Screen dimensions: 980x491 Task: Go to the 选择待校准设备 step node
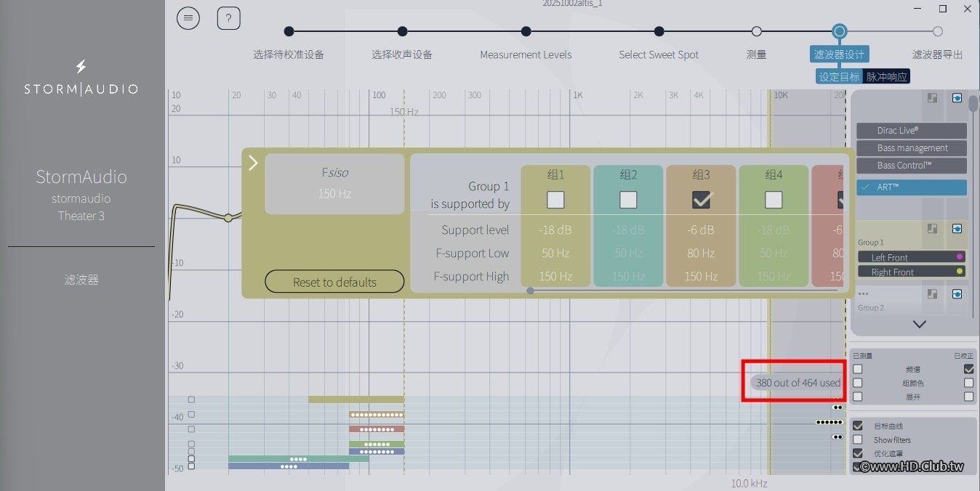[289, 31]
